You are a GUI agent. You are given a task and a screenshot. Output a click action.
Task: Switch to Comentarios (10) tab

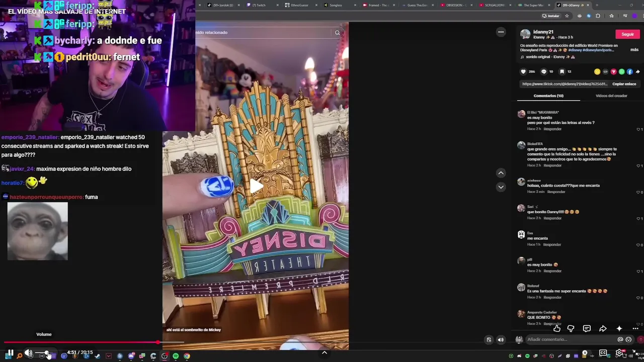[548, 96]
